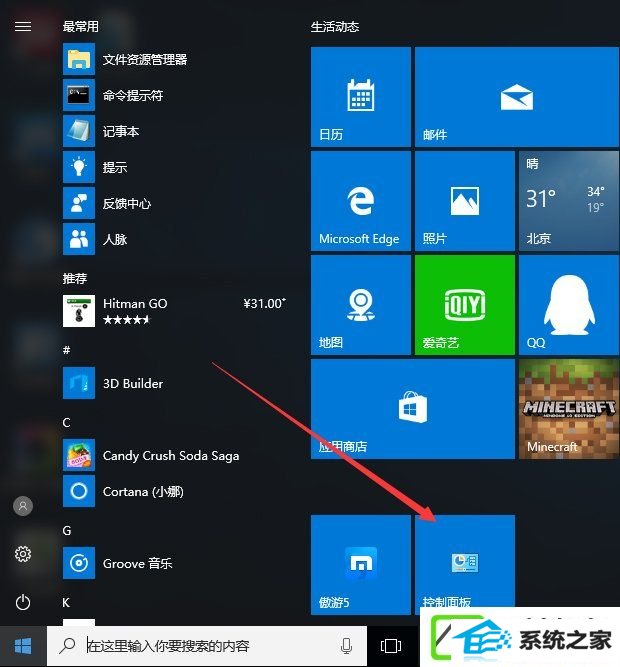Viewport: 620px width, 667px height.
Task: Click the Windows Start button
Action: pos(23,646)
